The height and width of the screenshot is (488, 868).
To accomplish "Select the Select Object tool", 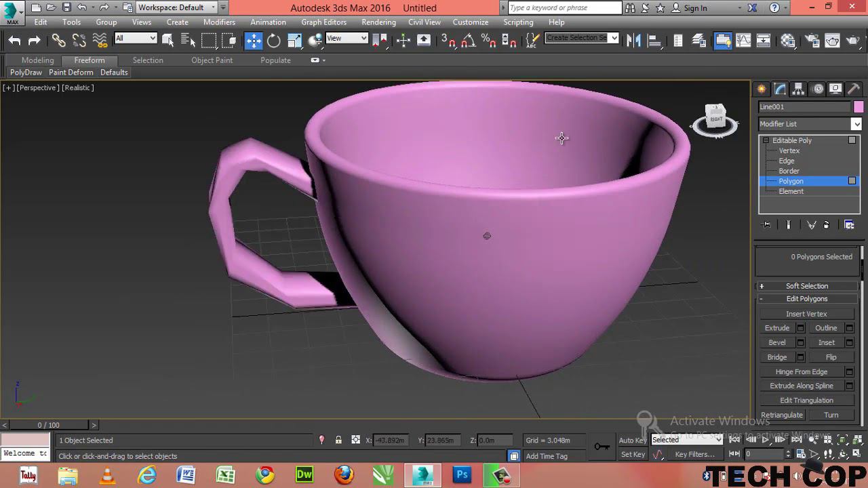I will point(167,41).
